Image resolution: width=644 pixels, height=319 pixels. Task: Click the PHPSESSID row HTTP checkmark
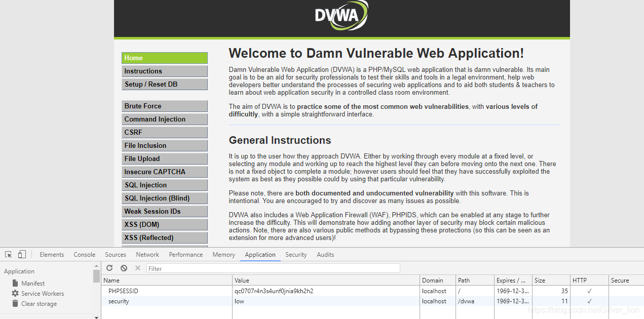[x=589, y=291]
